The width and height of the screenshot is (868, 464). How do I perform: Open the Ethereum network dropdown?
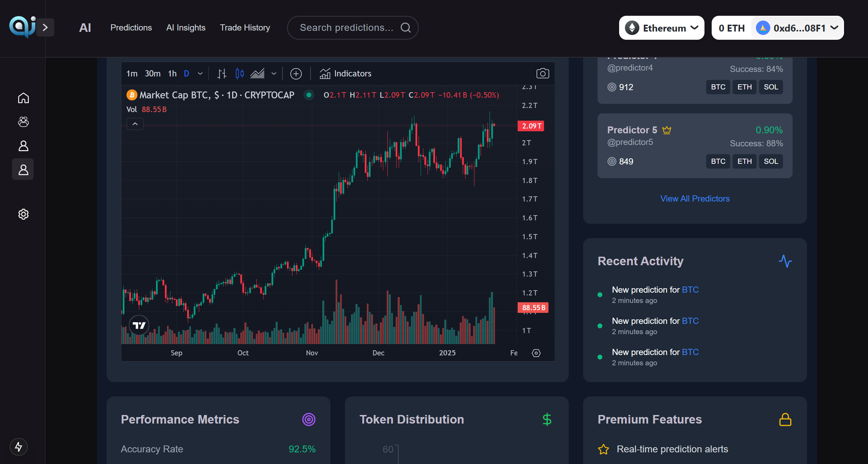pos(662,28)
